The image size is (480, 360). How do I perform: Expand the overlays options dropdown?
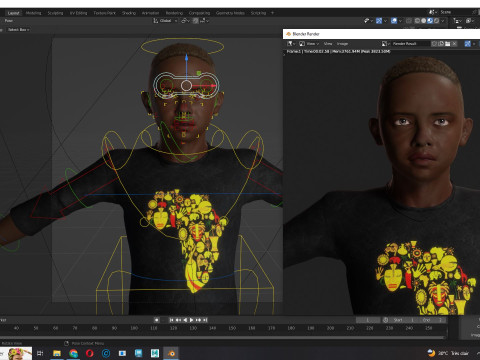click(x=400, y=21)
